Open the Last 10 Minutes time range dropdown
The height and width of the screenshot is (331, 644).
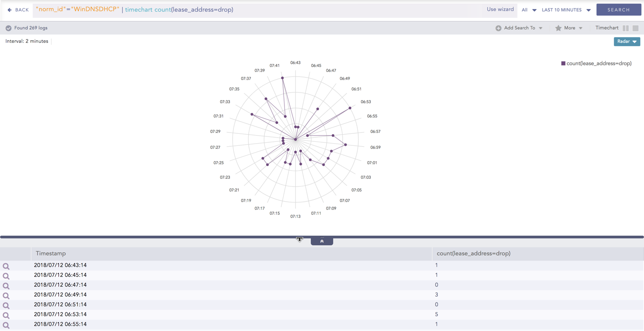566,10
